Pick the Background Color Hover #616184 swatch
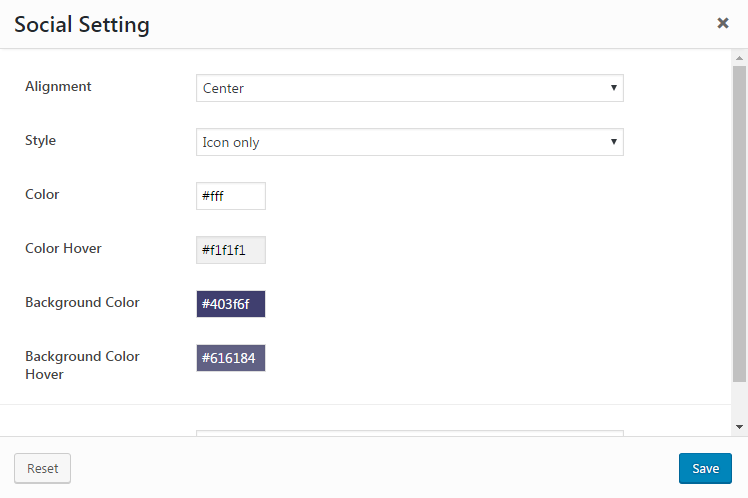This screenshot has width=748, height=498. tap(231, 358)
